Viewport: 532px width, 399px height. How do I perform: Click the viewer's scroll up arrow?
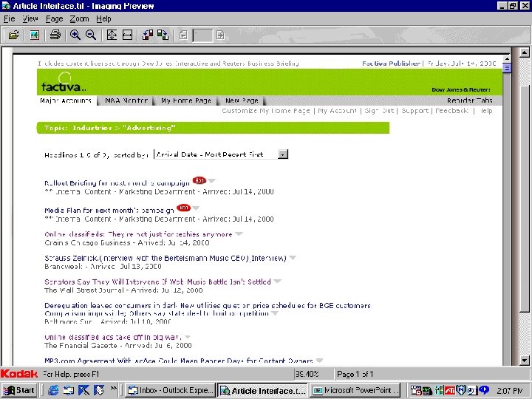coord(524,52)
